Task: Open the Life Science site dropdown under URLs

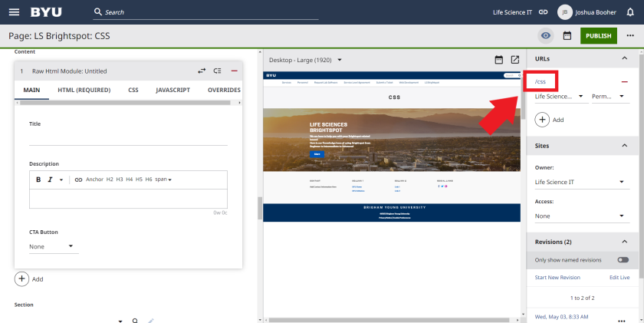Action: [560, 97]
